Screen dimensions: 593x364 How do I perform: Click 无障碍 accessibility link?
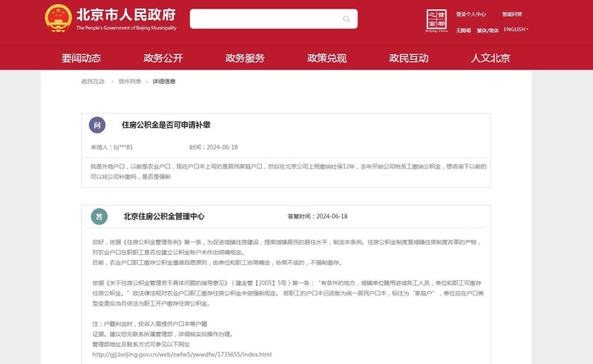click(463, 30)
